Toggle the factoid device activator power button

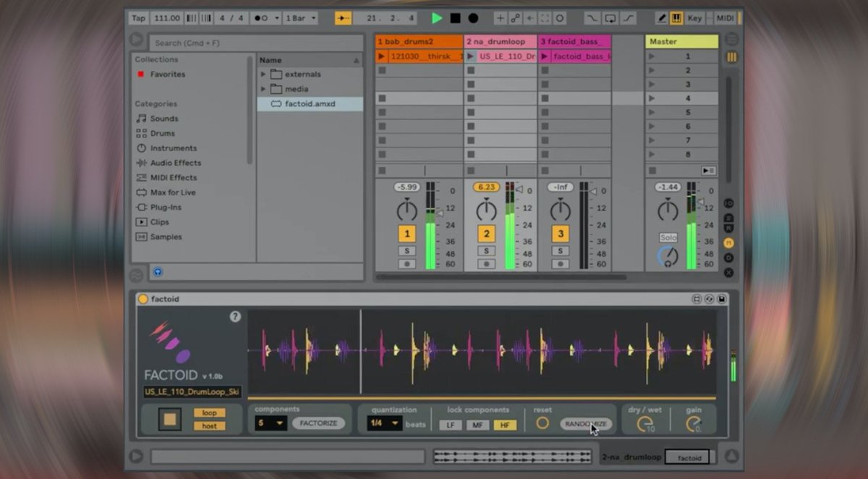coord(143,299)
